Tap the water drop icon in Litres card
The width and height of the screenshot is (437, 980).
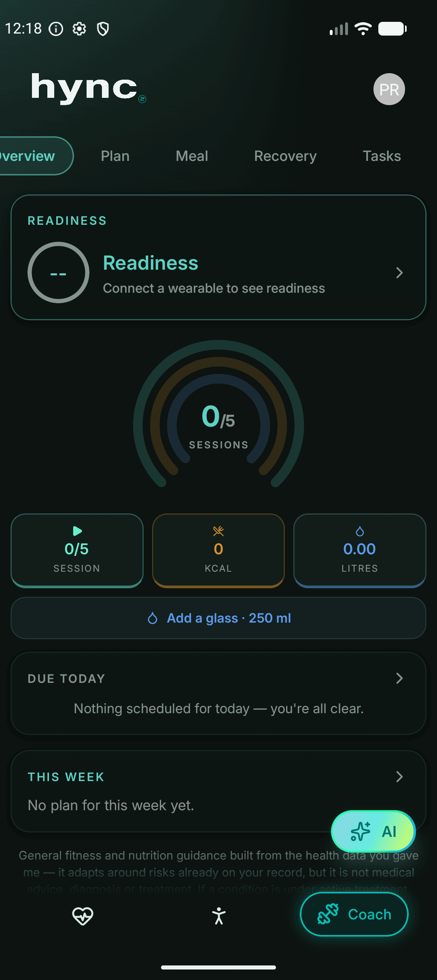[x=360, y=531]
